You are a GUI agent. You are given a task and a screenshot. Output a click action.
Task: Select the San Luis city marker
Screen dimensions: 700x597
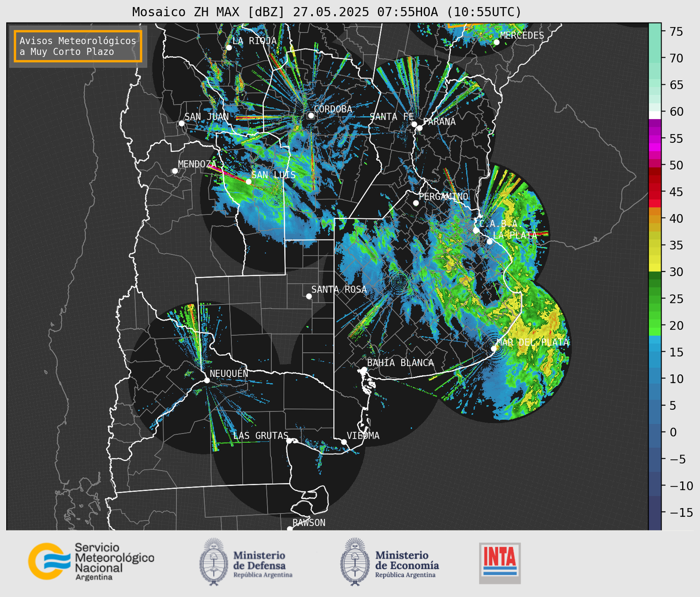248,182
